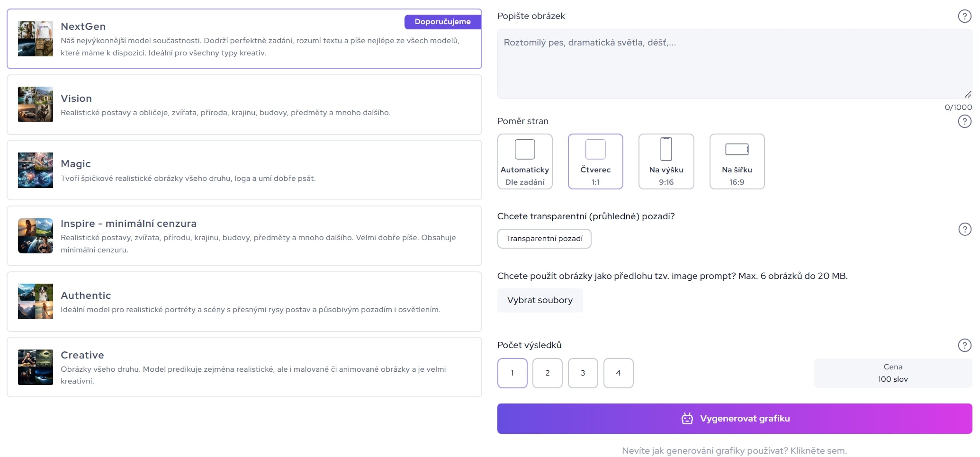The height and width of the screenshot is (457, 980).
Task: Set number of results to 3
Action: (583, 373)
